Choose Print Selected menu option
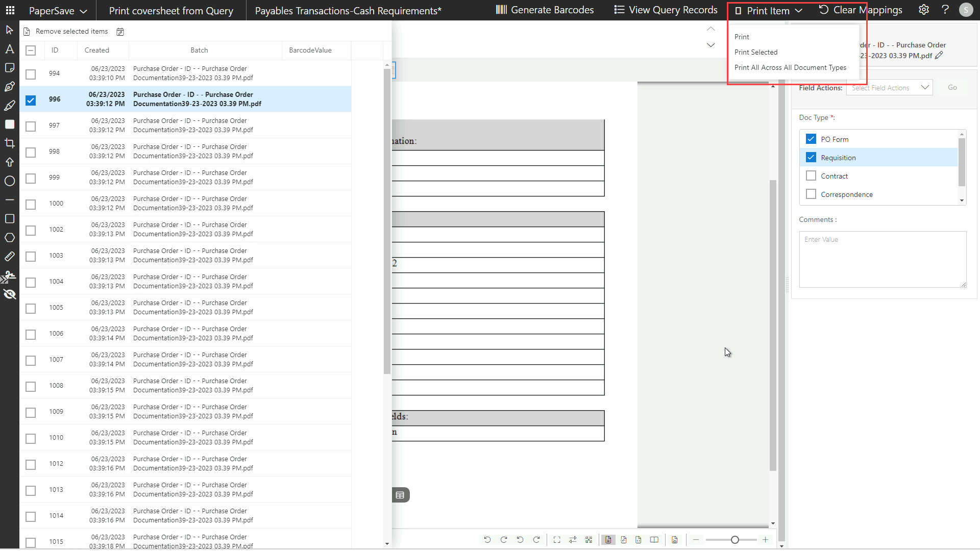The image size is (980, 551). pyautogui.click(x=756, y=52)
